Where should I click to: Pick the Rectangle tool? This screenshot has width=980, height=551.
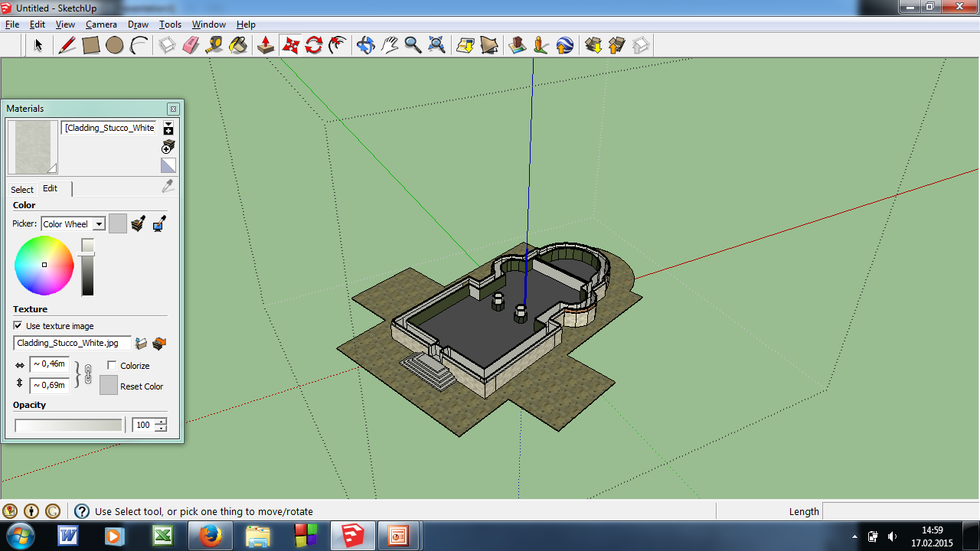(x=91, y=46)
